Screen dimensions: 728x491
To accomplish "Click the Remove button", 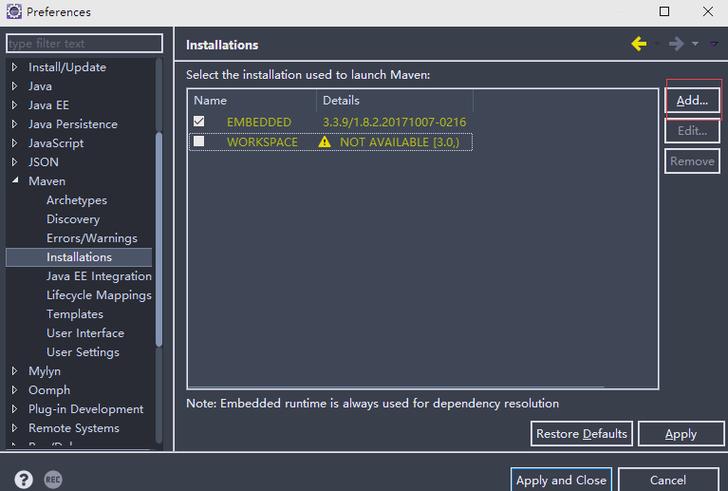I will [x=692, y=161].
